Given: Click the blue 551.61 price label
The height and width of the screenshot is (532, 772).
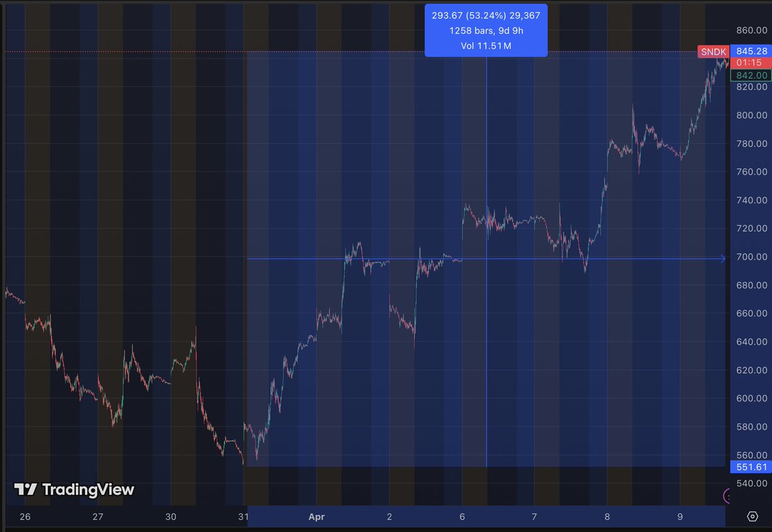Looking at the screenshot, I should (x=750, y=467).
